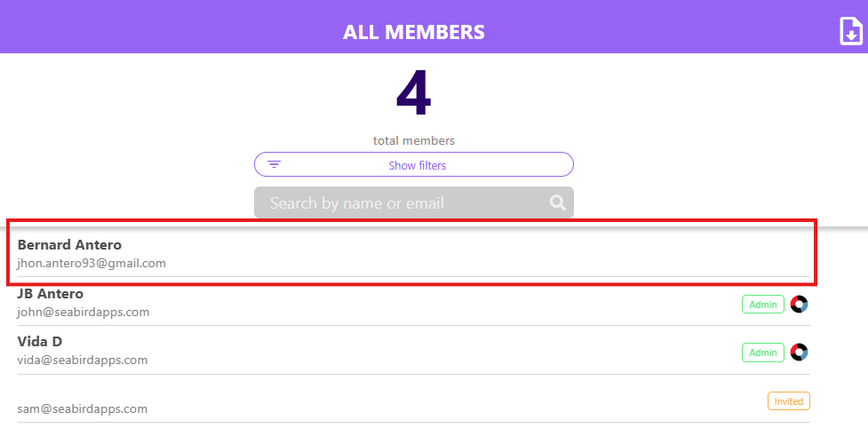Expand the Show filters panel
Screen dimensions: 868x436
coord(414,165)
